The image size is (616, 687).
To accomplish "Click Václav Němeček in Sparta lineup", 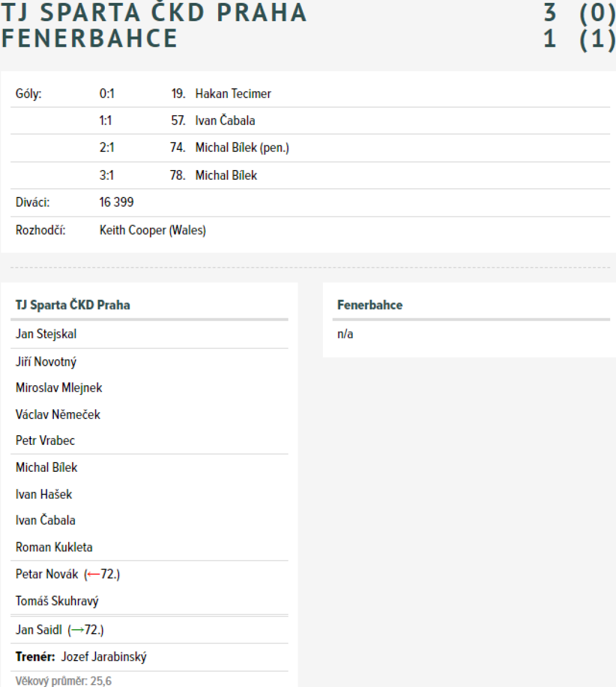I will point(58,414).
